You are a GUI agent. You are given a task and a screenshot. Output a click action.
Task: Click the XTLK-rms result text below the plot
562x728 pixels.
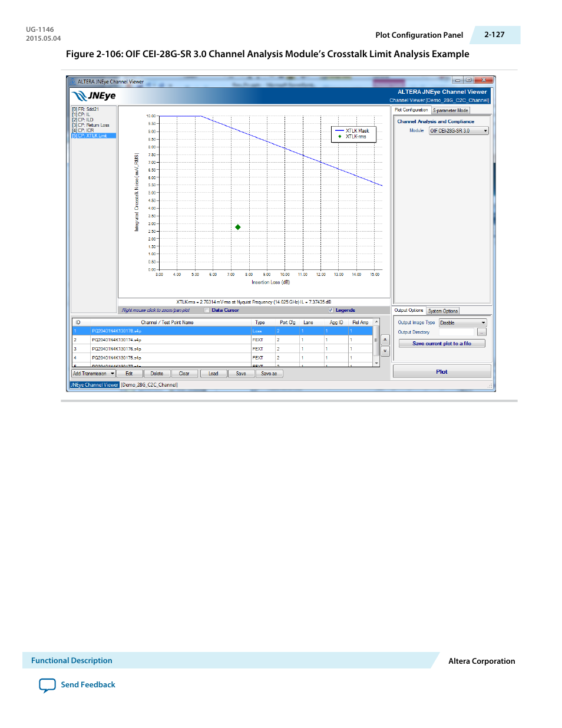coord(254,302)
